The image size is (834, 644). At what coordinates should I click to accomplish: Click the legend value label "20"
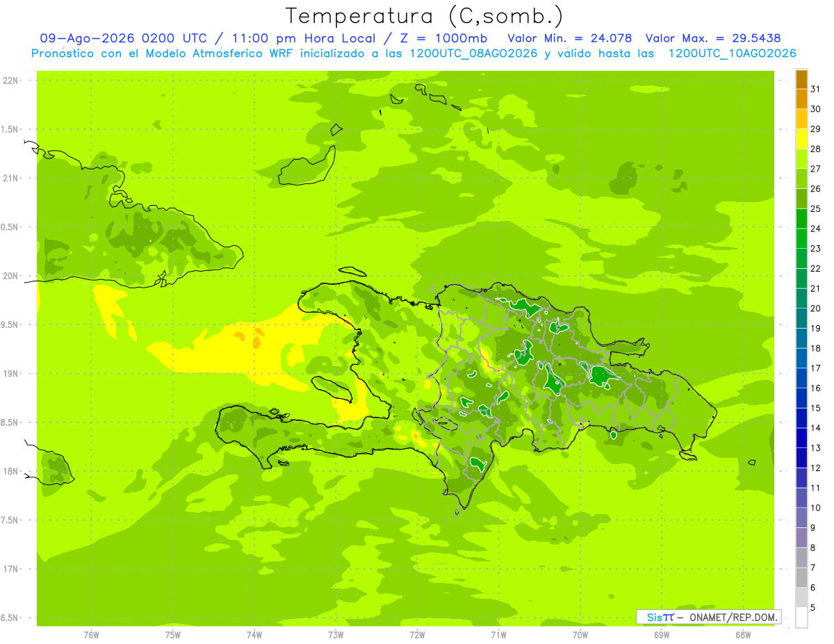(x=815, y=308)
